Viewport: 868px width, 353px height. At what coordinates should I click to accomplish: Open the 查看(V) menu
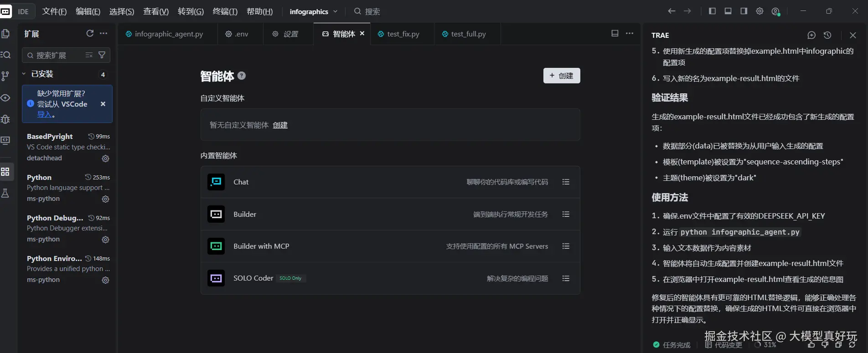tap(156, 11)
